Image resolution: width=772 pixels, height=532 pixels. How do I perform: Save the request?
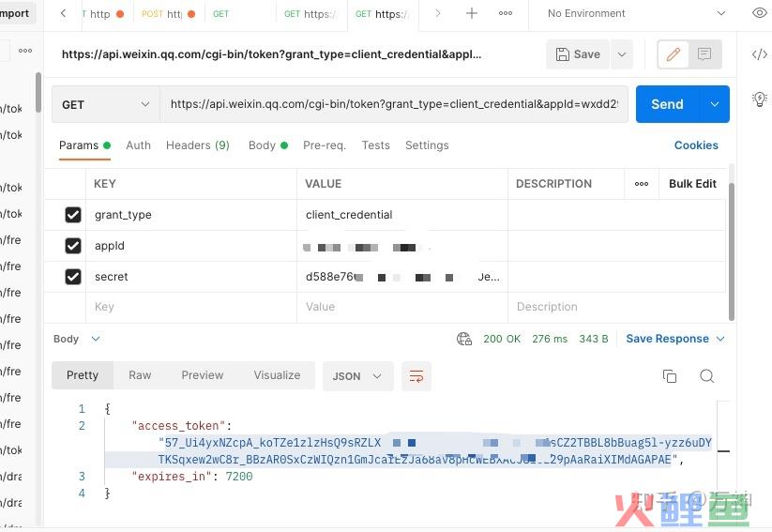[578, 54]
